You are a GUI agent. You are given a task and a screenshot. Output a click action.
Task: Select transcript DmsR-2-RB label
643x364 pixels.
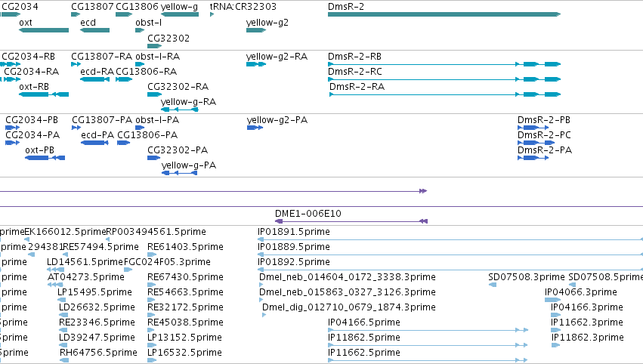(354, 56)
